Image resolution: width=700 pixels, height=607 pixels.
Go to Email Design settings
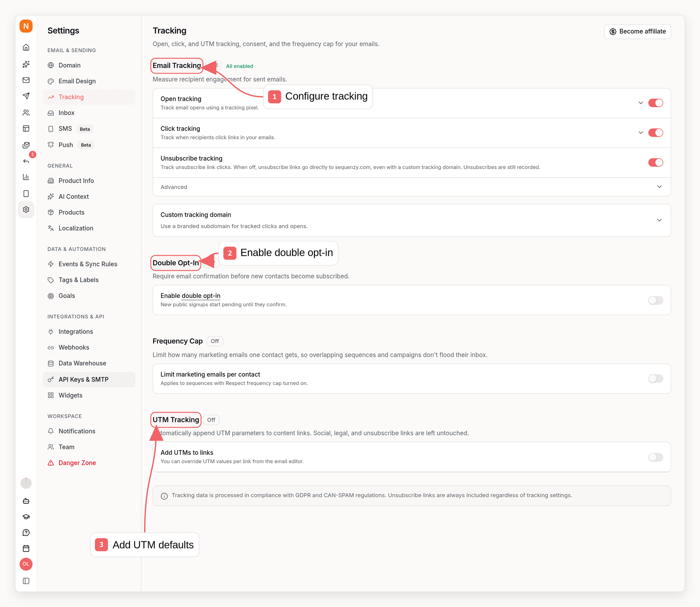tap(89, 81)
